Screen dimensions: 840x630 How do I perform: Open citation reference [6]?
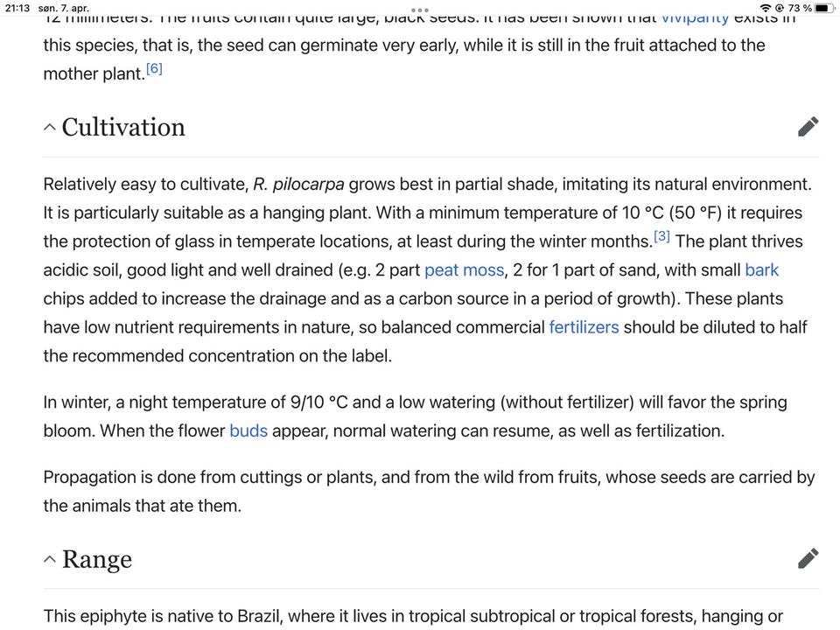(154, 68)
